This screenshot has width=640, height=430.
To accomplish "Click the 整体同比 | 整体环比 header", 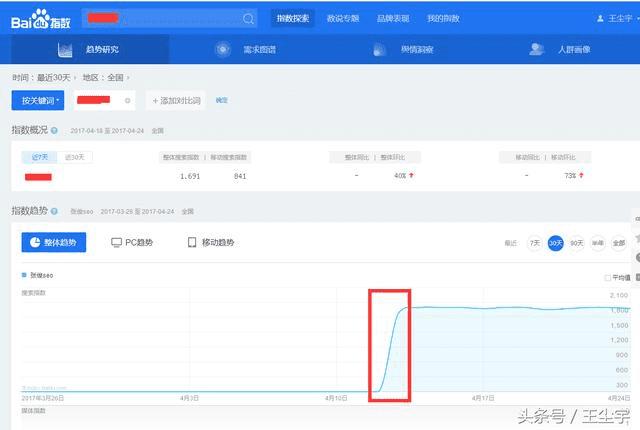I will click(375, 157).
